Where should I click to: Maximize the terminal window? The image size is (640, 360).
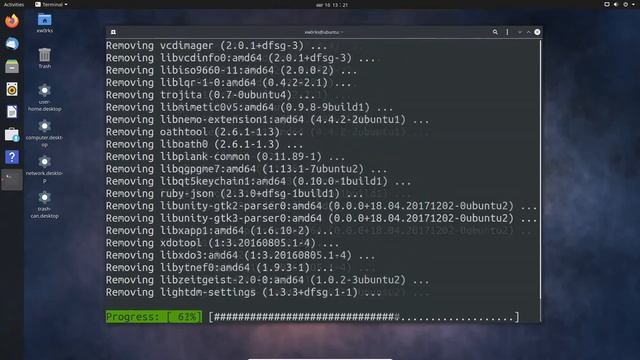(528, 32)
